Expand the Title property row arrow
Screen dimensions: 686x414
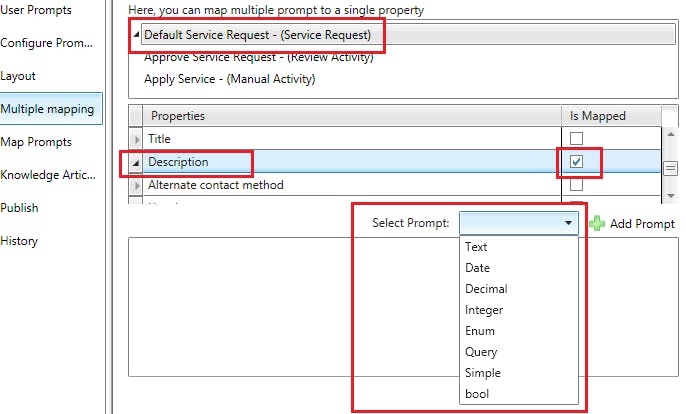click(x=138, y=139)
